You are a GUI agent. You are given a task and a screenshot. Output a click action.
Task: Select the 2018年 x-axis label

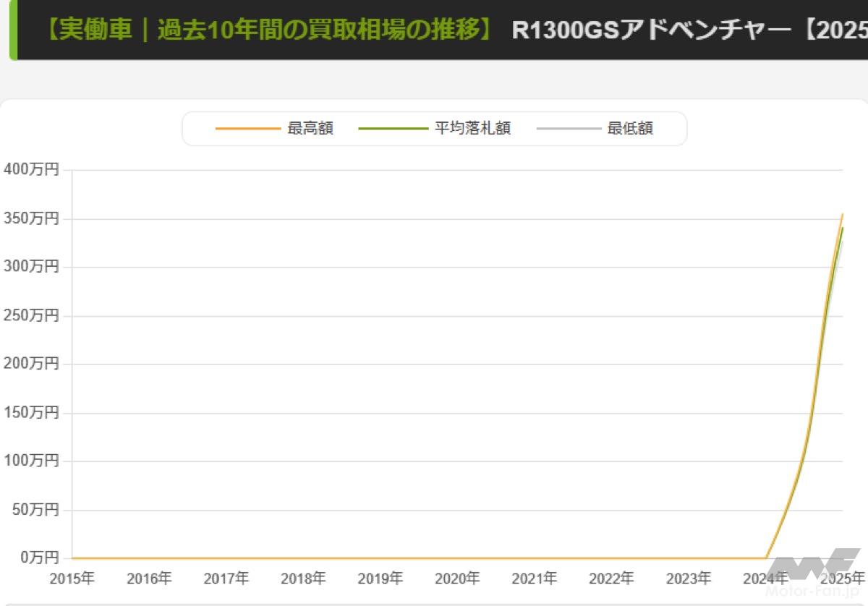(303, 579)
